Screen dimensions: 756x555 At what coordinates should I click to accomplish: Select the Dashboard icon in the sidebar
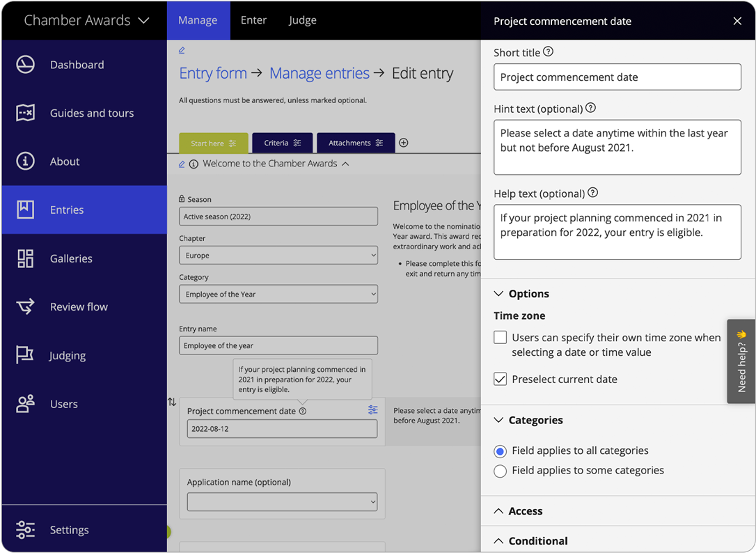(25, 64)
